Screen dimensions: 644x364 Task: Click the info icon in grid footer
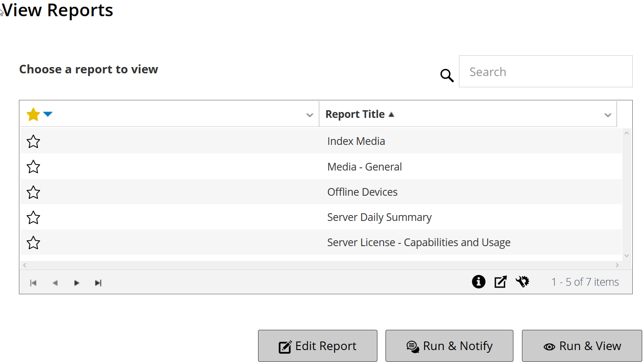tap(478, 282)
